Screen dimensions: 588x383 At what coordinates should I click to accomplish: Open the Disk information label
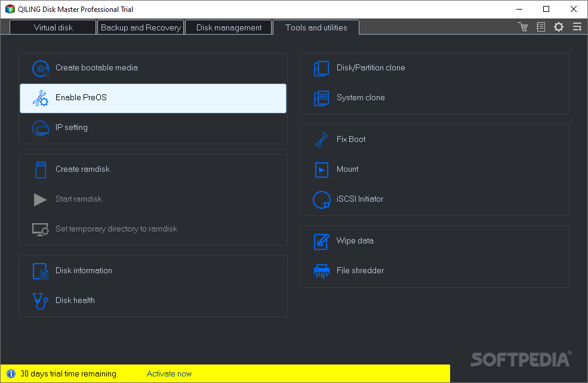click(x=84, y=271)
